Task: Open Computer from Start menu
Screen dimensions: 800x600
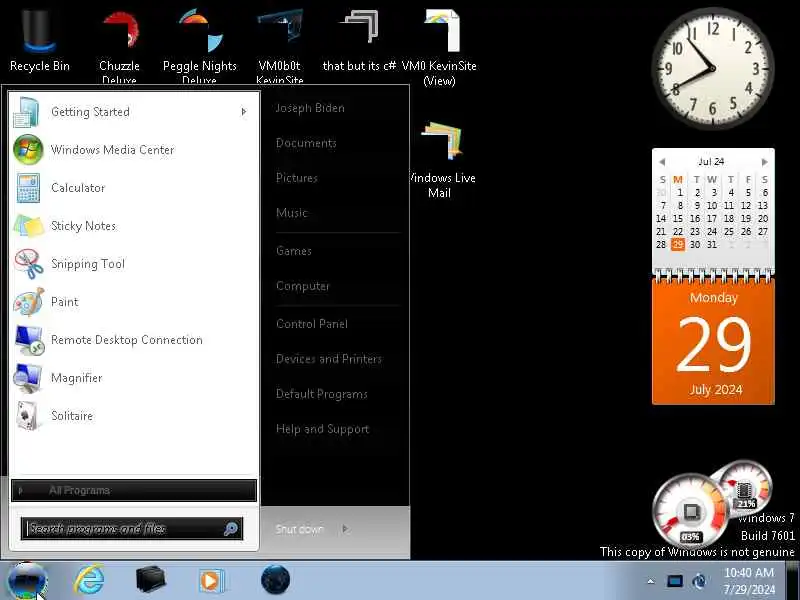Action: tap(303, 286)
